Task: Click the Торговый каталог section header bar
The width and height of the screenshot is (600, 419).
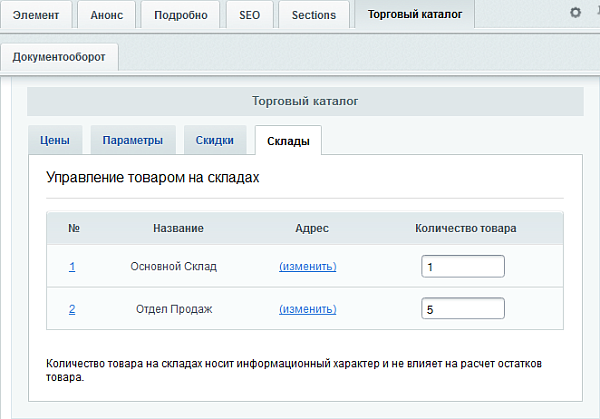Action: [304, 101]
